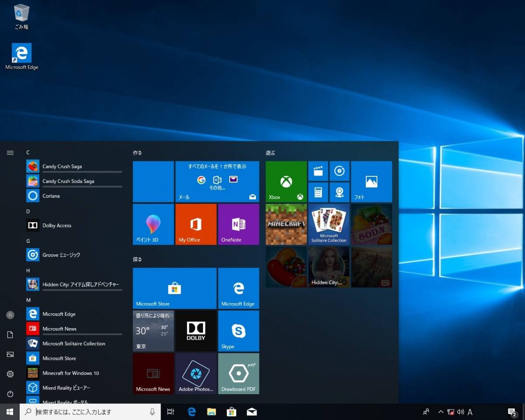Launch the Adobe Photoshop tile
525x420 pixels.
tap(196, 374)
